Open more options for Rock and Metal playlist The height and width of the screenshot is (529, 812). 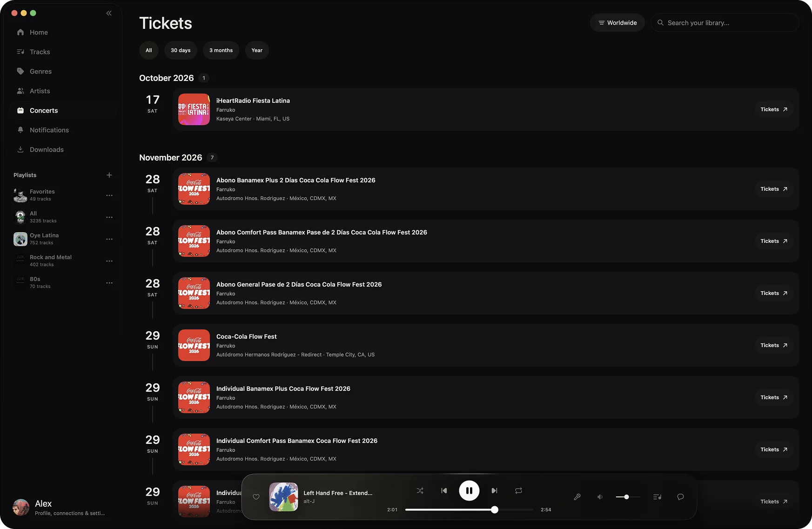pyautogui.click(x=109, y=261)
